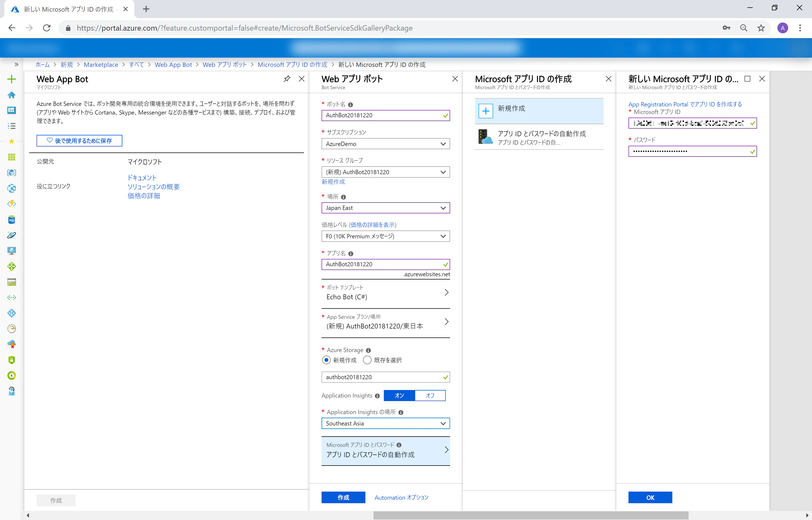Open Cost Management green circle icon
The height and width of the screenshot is (520, 812).
[x=11, y=375]
